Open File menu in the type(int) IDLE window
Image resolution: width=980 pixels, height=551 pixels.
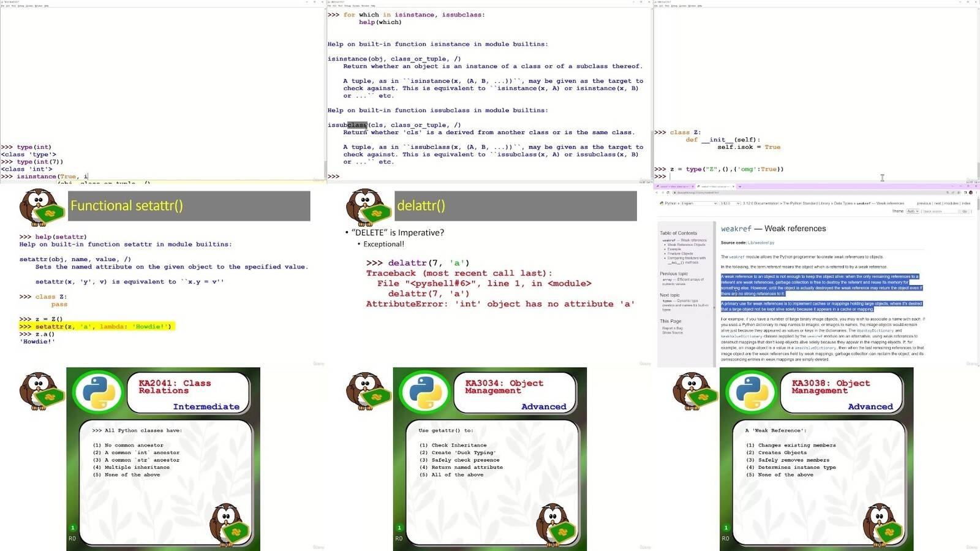coord(3,6)
